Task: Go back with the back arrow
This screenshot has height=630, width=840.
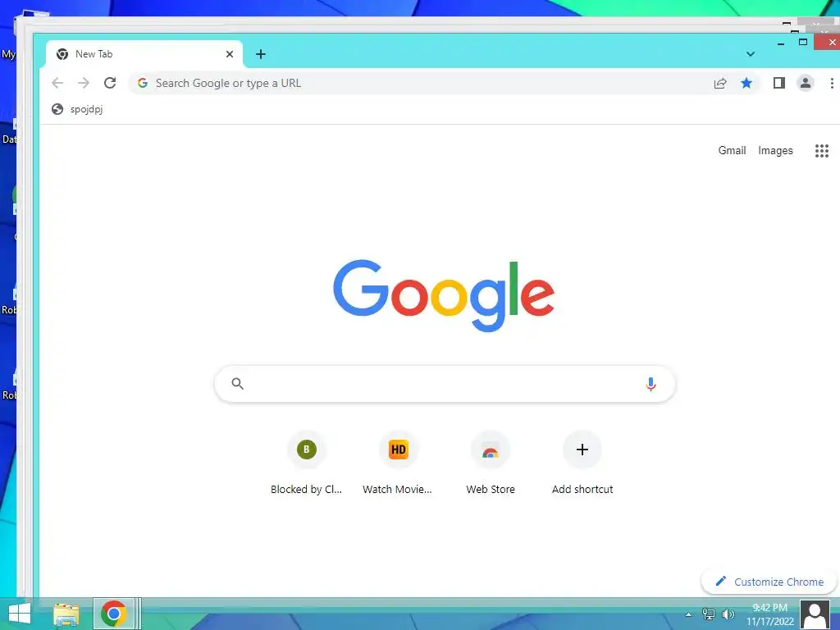Action: click(x=57, y=83)
